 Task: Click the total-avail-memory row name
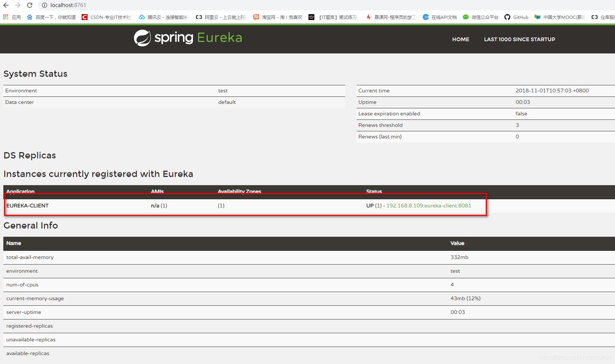[30, 257]
